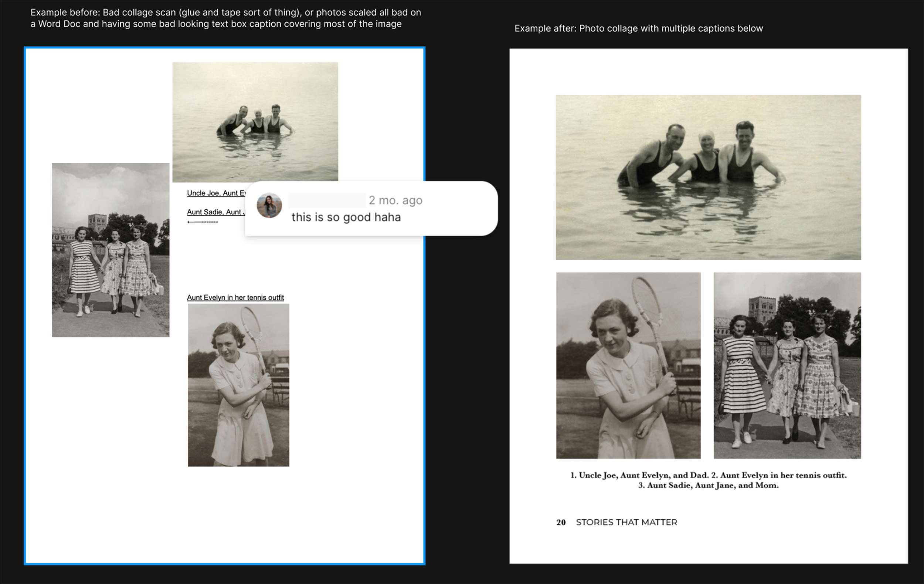Select the three women photo on the after page

tap(787, 365)
